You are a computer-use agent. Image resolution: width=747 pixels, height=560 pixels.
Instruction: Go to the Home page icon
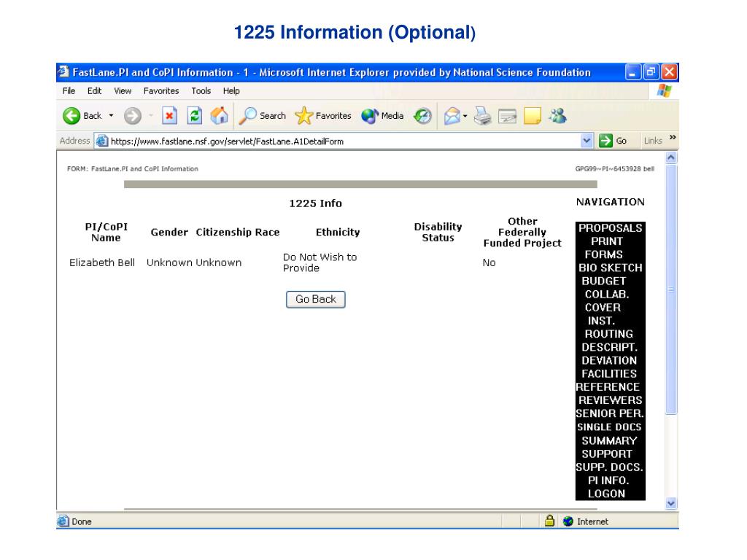[x=219, y=116]
